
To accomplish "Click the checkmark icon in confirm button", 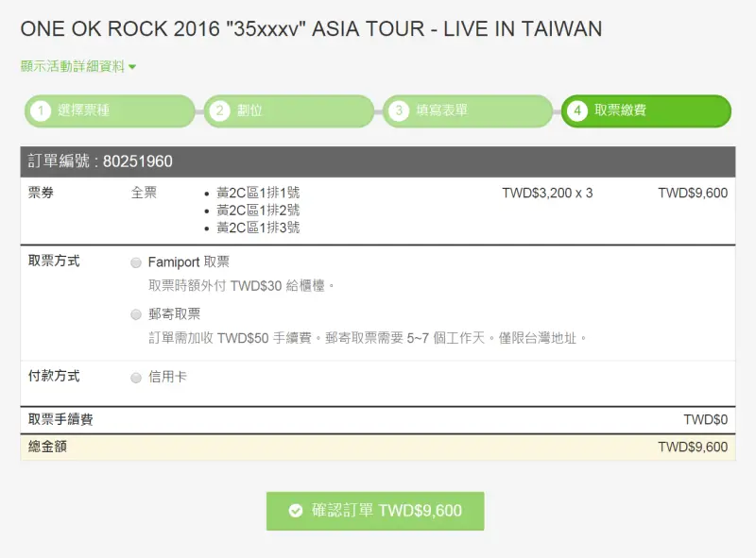I will (x=296, y=510).
